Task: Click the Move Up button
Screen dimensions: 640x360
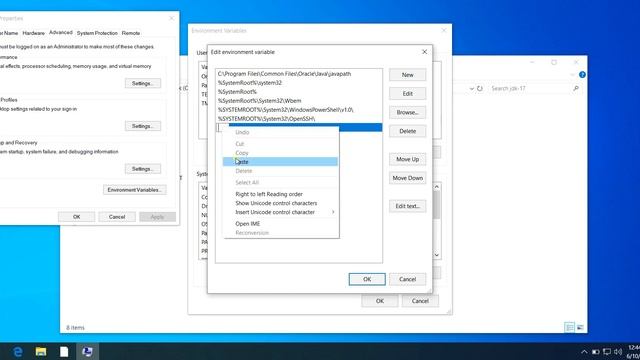Action: coord(407,159)
